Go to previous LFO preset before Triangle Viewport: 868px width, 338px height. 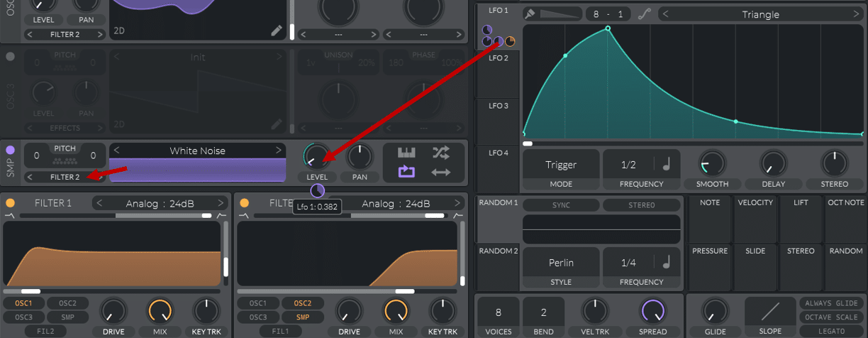(664, 14)
